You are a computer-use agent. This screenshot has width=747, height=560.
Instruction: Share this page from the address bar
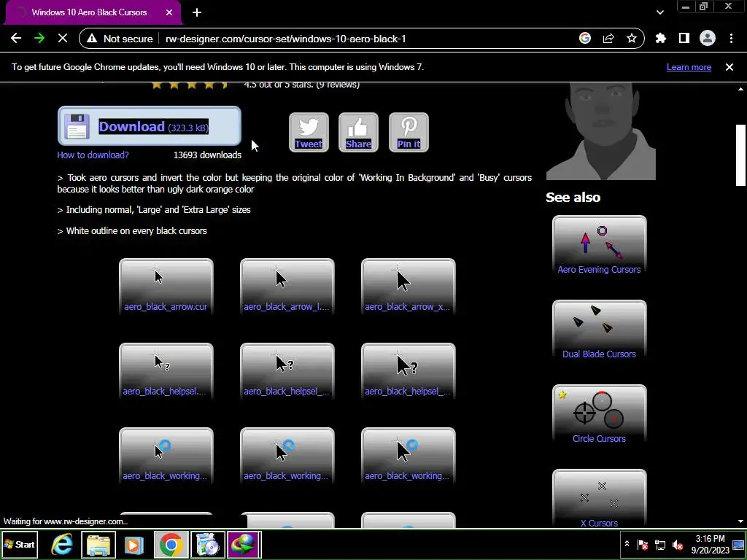[x=608, y=39]
